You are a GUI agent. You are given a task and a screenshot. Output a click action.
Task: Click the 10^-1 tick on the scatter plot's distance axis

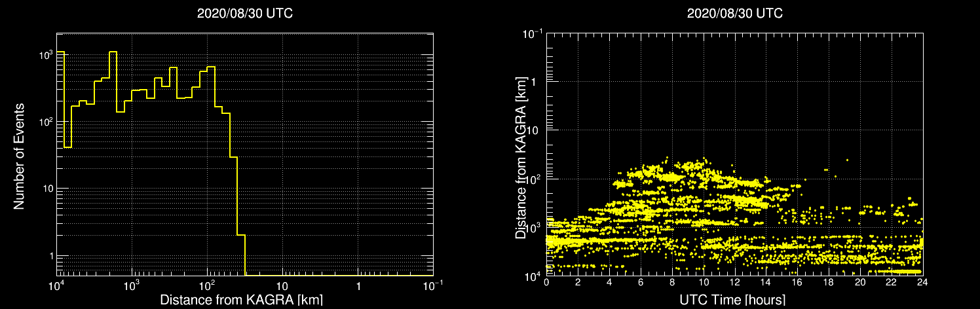click(531, 34)
